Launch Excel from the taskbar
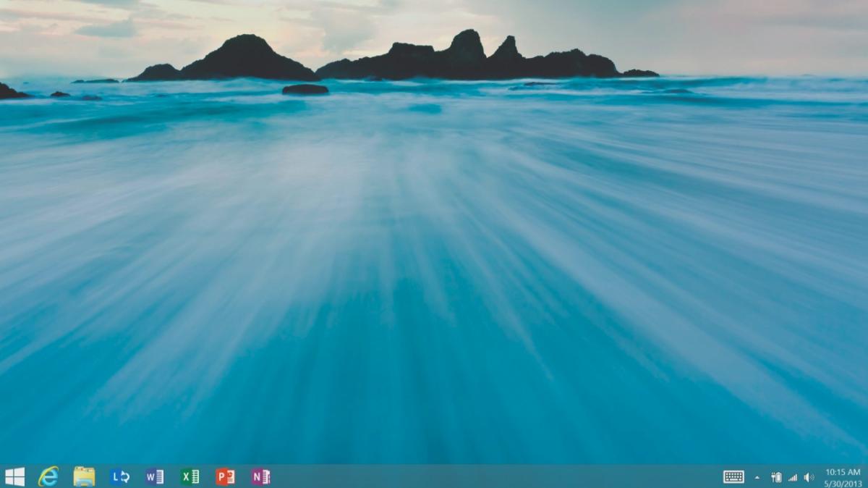The height and width of the screenshot is (488, 868). (x=190, y=476)
